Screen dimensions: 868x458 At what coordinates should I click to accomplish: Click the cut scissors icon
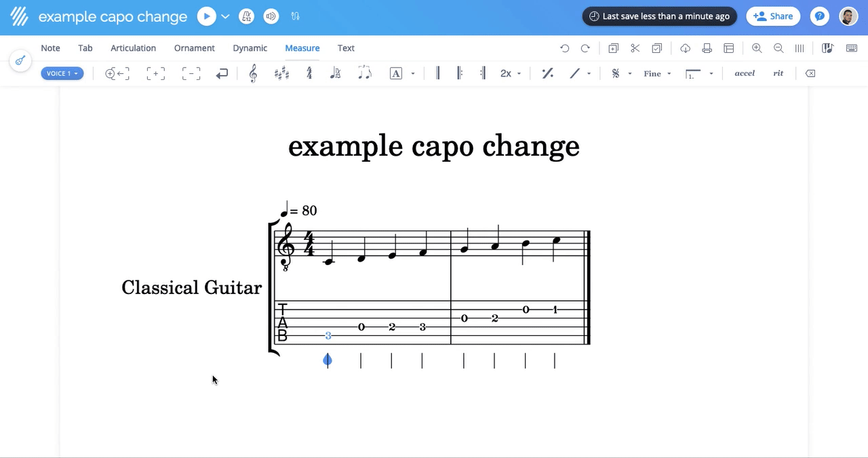(x=635, y=48)
